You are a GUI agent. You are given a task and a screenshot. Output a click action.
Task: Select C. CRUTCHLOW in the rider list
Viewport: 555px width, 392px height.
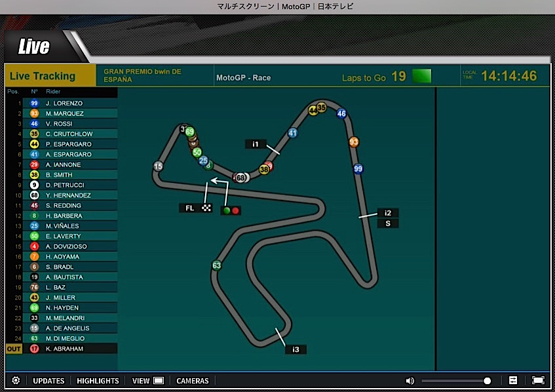[x=69, y=134]
